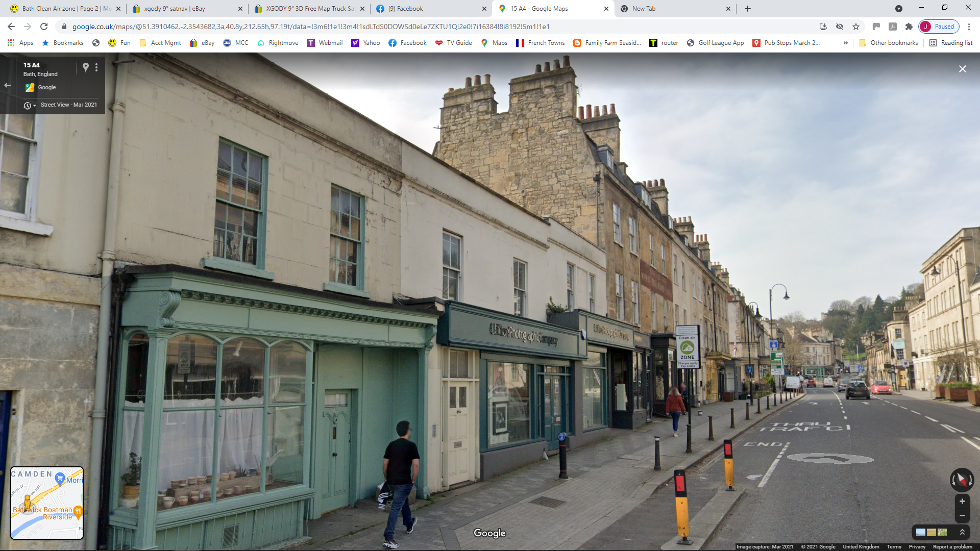Screen dimensions: 980x551
Task: Open the extension icon left of puzzle icon
Action: pyautogui.click(x=893, y=27)
